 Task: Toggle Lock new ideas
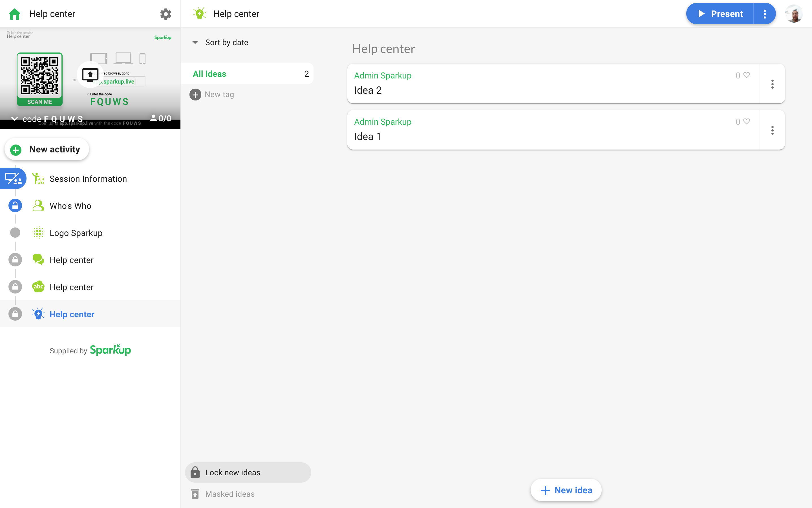tap(248, 472)
